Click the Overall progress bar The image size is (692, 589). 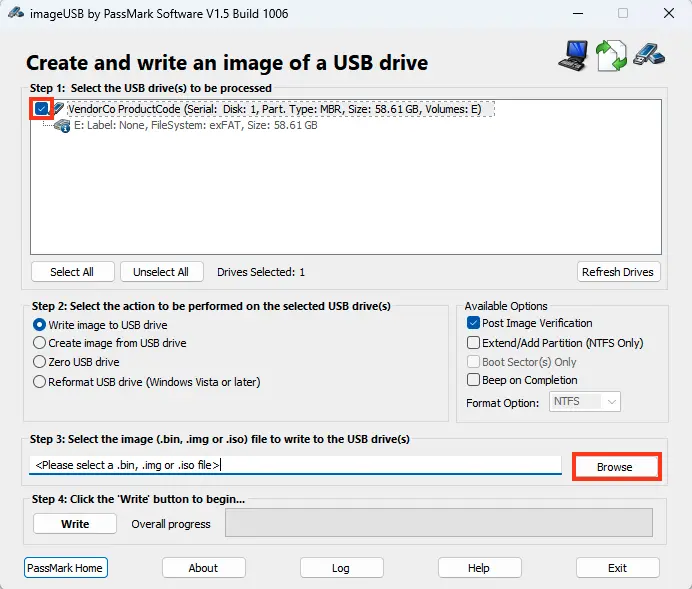click(439, 523)
